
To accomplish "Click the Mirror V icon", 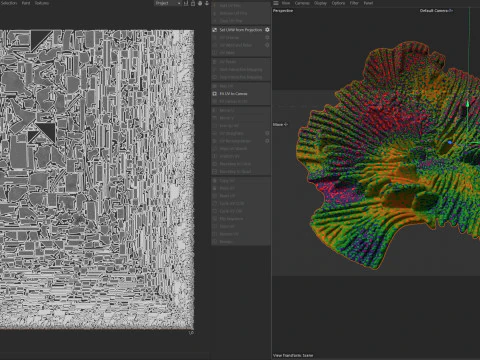I will click(215, 118).
